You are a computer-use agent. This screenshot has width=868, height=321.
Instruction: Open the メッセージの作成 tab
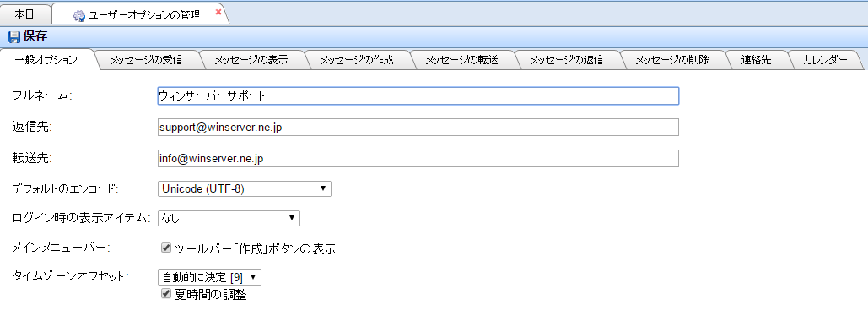(357, 60)
